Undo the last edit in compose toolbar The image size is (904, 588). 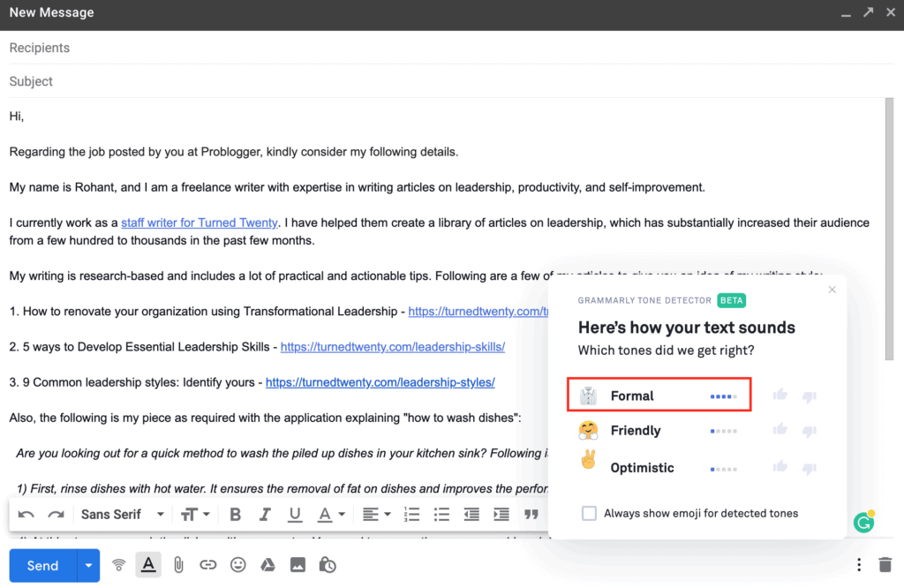point(26,514)
